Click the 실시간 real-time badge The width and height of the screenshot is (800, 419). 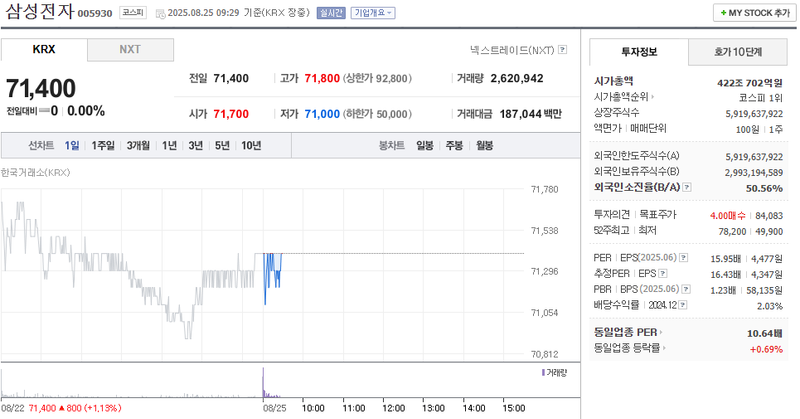coord(331,13)
